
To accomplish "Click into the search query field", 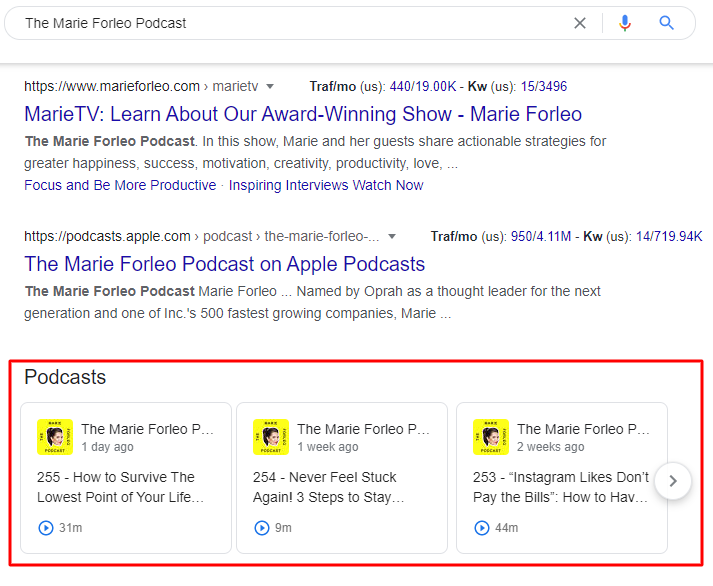I will click(291, 23).
